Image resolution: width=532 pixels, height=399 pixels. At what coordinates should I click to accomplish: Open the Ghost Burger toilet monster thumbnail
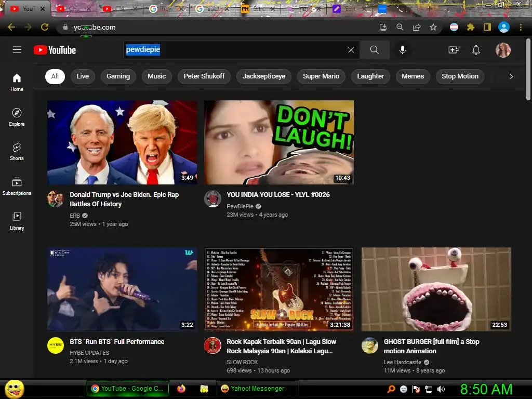(x=436, y=289)
